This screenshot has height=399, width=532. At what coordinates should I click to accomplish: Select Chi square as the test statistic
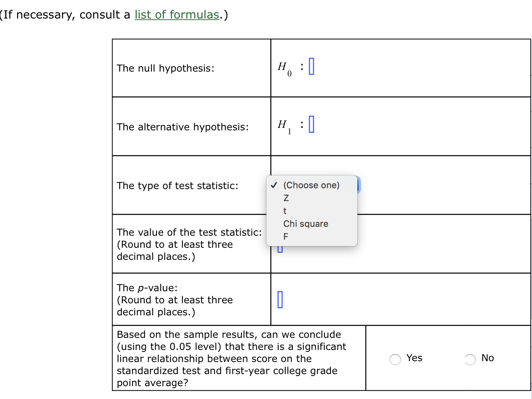(x=305, y=224)
